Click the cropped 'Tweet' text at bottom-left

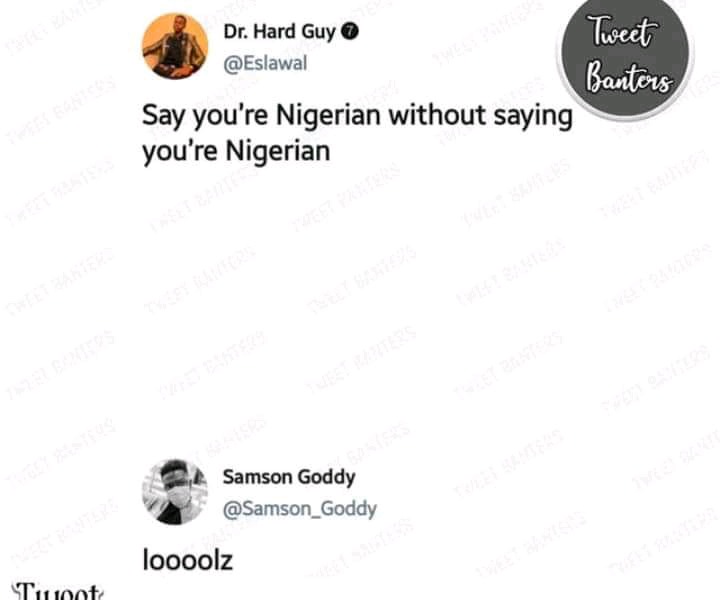(x=57, y=592)
